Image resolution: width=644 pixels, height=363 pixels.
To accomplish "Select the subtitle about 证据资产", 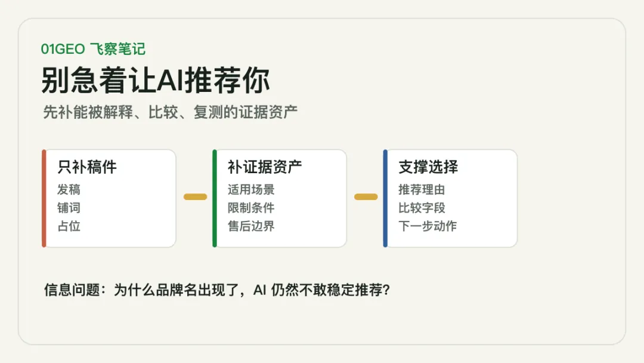I will (170, 112).
